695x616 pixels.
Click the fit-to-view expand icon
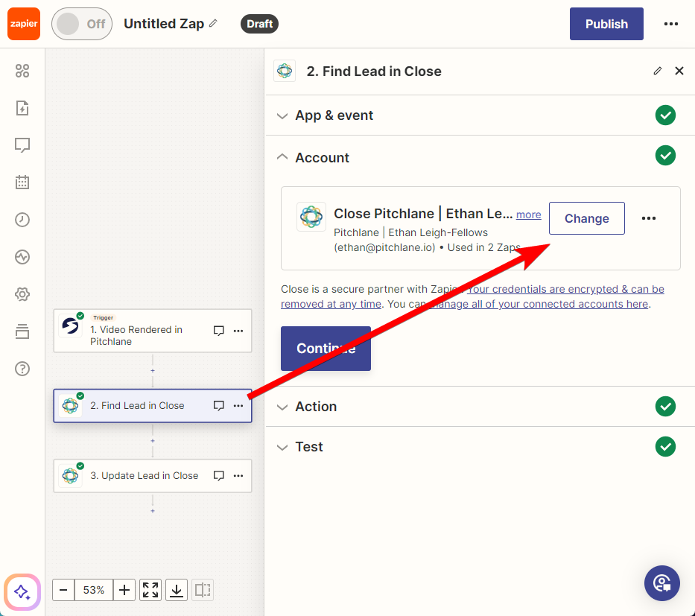[x=150, y=590]
